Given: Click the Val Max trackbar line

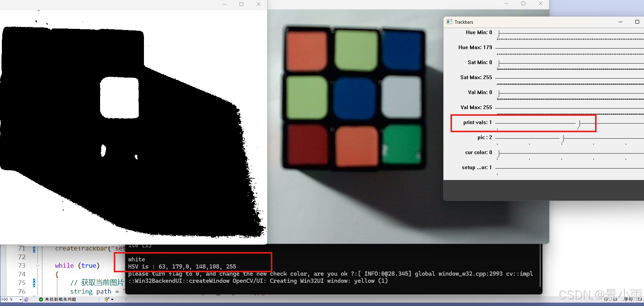Looking at the screenshot, I should click(x=570, y=109).
